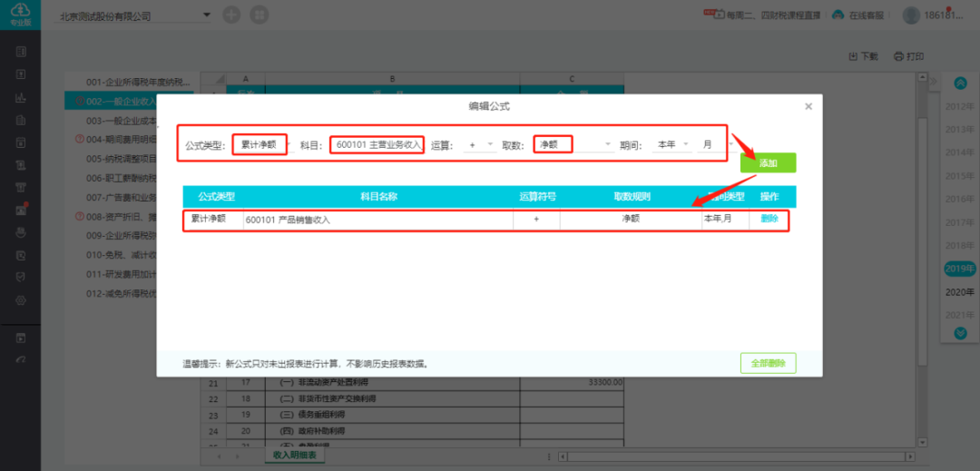Click the red help icon beside 004-期间费用明细
The width and height of the screenshot is (980, 471).
click(79, 139)
